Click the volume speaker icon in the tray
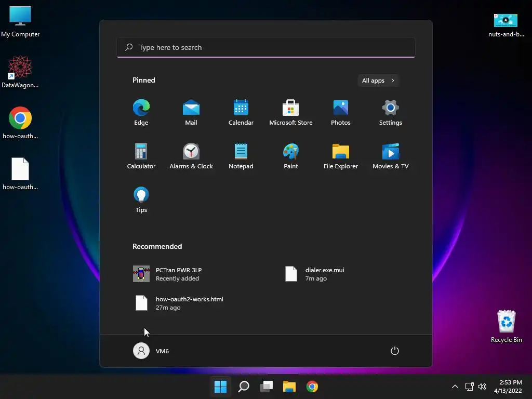The height and width of the screenshot is (399, 532). coord(482,387)
